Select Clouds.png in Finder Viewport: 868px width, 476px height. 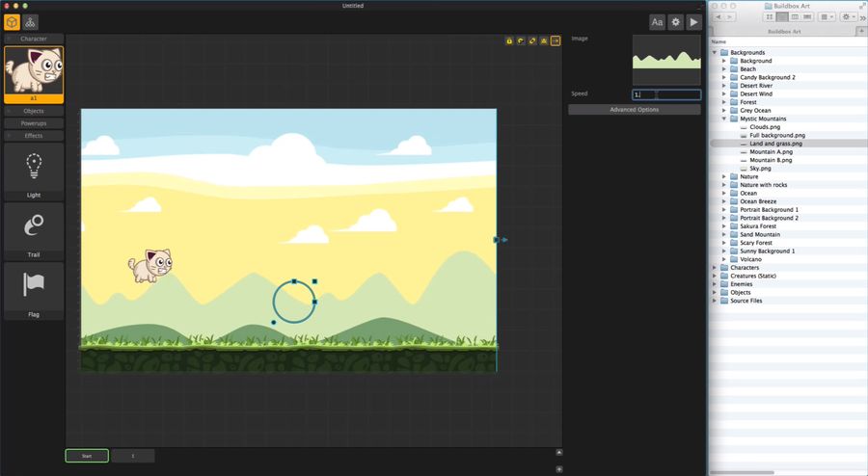coord(765,127)
